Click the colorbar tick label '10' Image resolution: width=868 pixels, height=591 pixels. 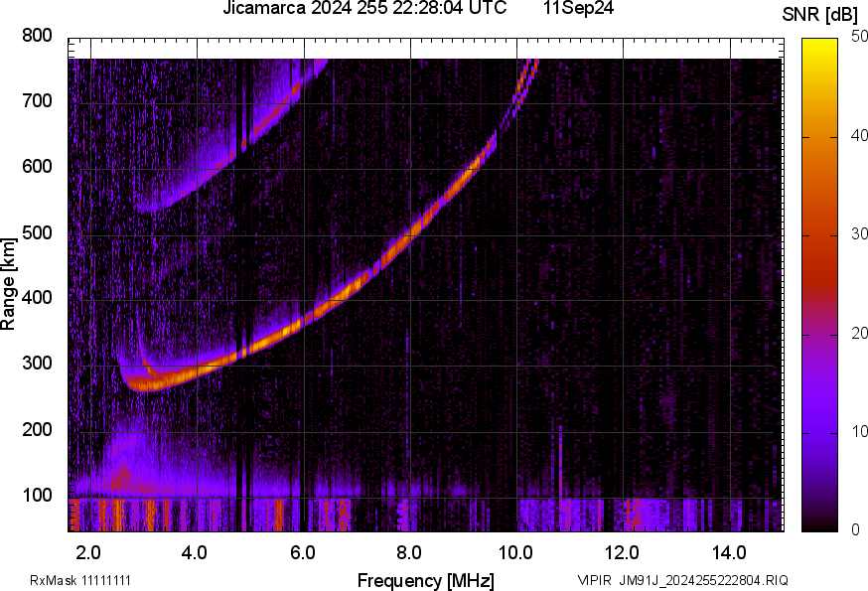click(859, 432)
